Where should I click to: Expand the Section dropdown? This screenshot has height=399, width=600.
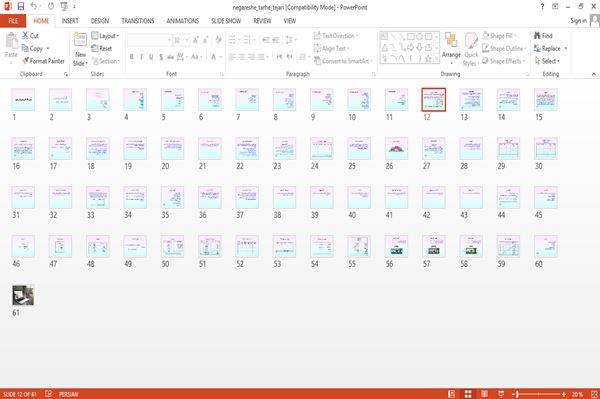coord(106,61)
